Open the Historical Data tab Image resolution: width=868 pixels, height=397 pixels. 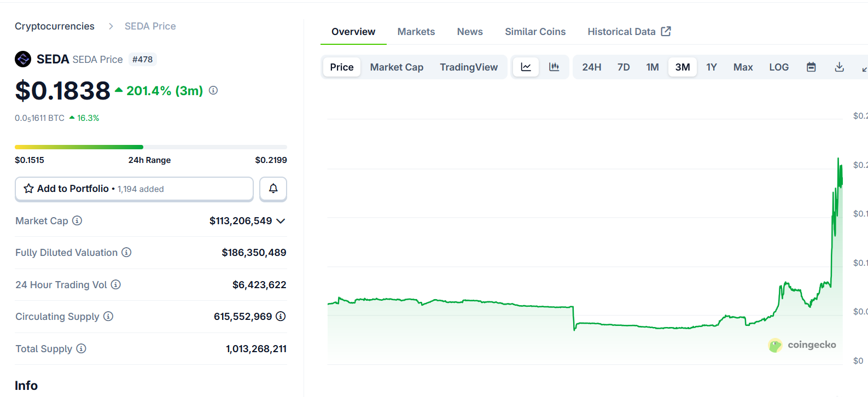click(629, 32)
